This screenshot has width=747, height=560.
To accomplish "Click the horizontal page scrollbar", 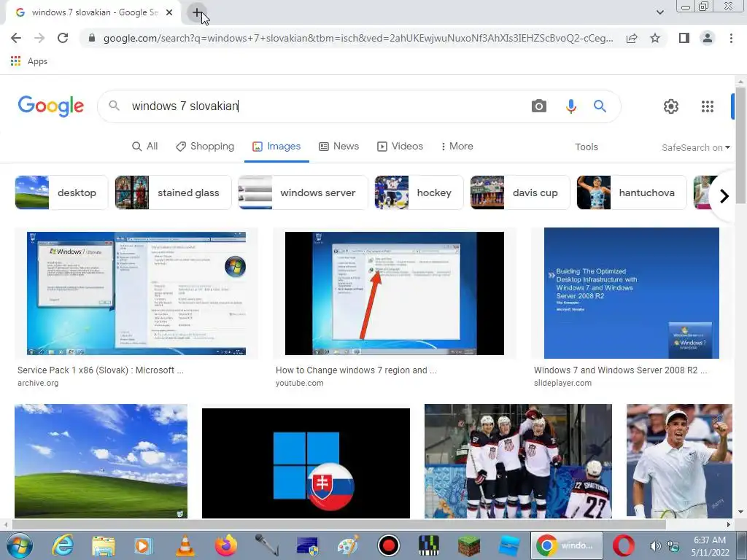I will click(x=338, y=524).
